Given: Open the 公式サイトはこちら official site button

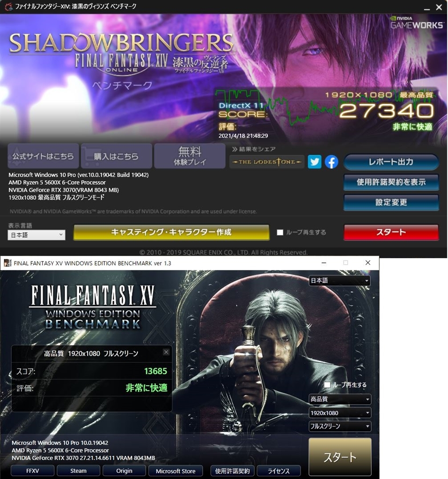Looking at the screenshot, I should (43, 156).
